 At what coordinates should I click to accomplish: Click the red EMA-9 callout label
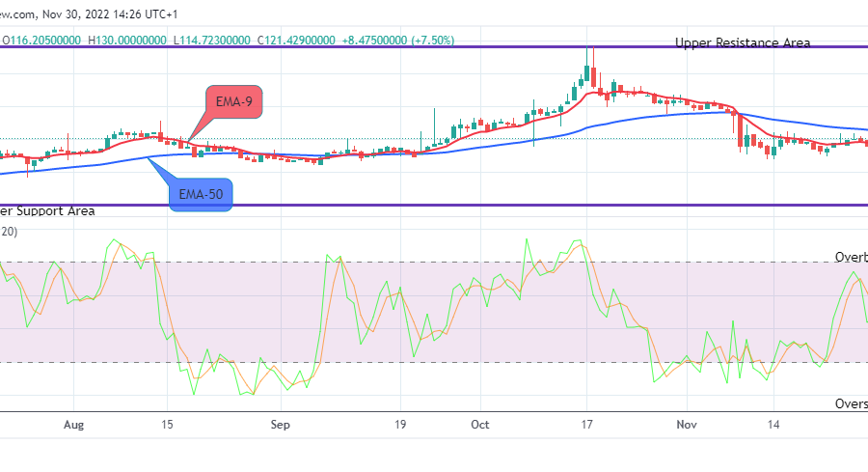pos(233,101)
